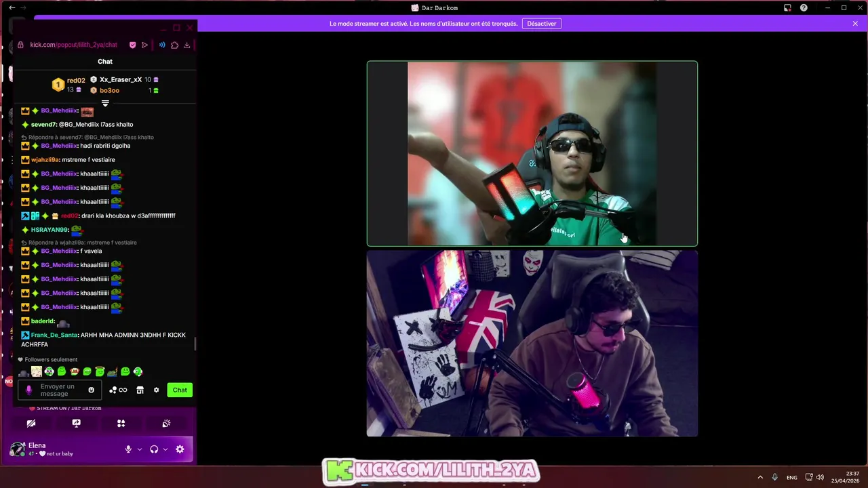Click the username wjahzli9a in chat
Image resolution: width=868 pixels, height=488 pixels.
[45, 160]
